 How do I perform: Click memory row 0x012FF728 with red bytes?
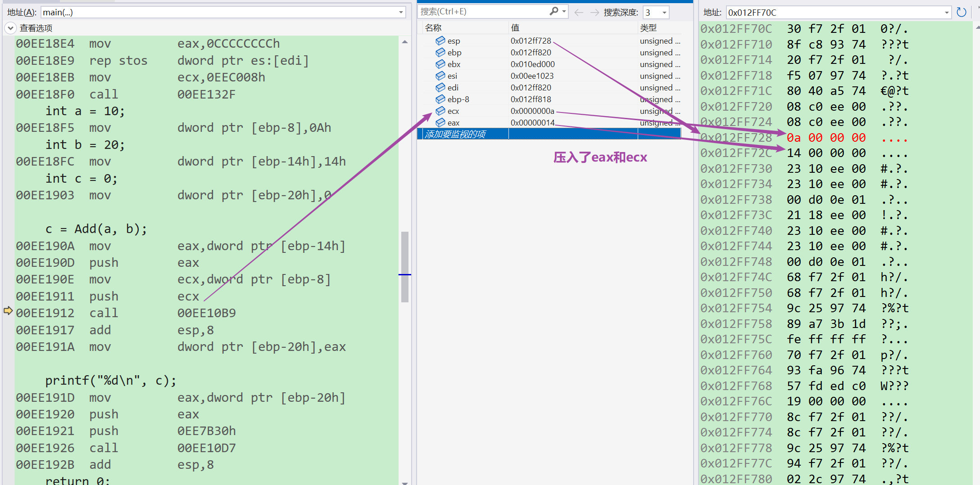(x=804, y=138)
